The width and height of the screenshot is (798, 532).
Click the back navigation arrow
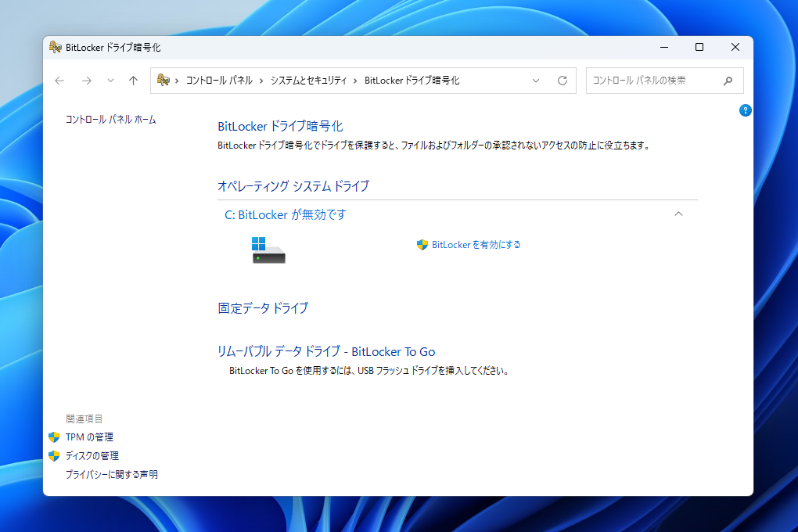(59, 80)
